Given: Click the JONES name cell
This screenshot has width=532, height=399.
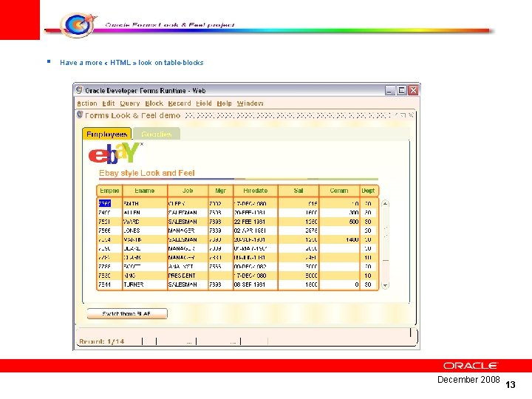Looking at the screenshot, I should click(x=145, y=231).
